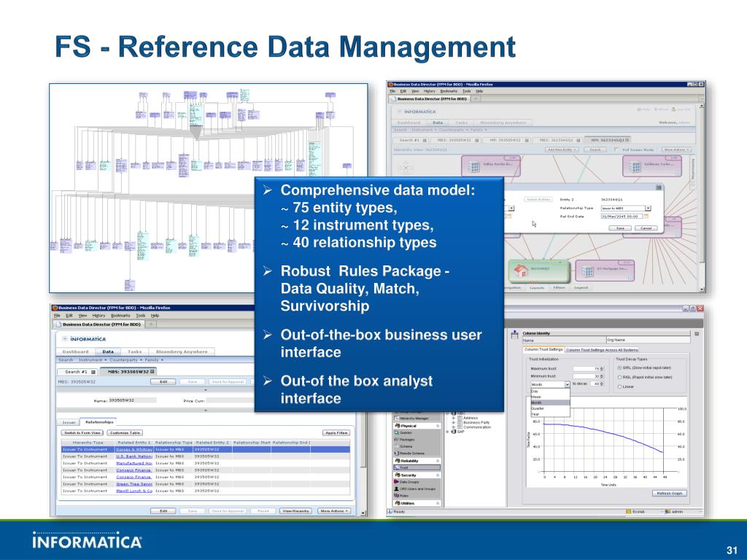Click Remote Schema icon in Physical section
The image size is (747, 560).
[396, 454]
